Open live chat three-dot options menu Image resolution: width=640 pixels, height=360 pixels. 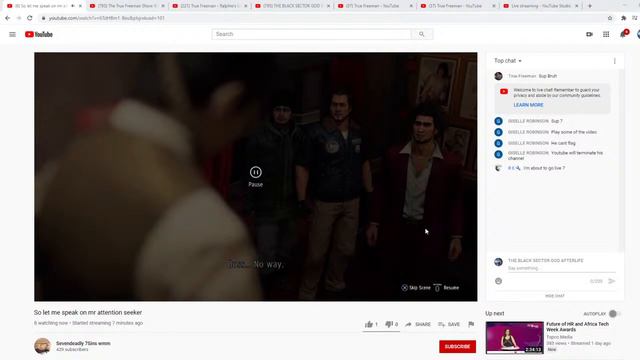(615, 61)
